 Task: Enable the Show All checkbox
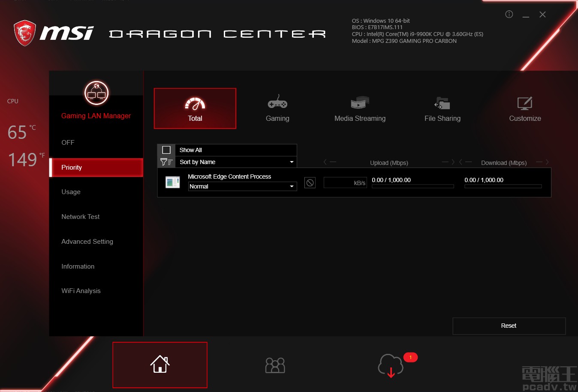coord(166,150)
